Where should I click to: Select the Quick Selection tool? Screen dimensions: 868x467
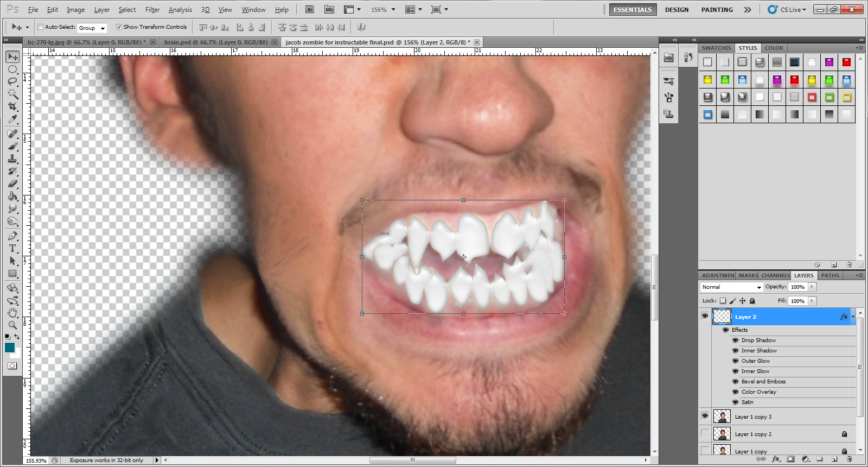click(x=12, y=94)
